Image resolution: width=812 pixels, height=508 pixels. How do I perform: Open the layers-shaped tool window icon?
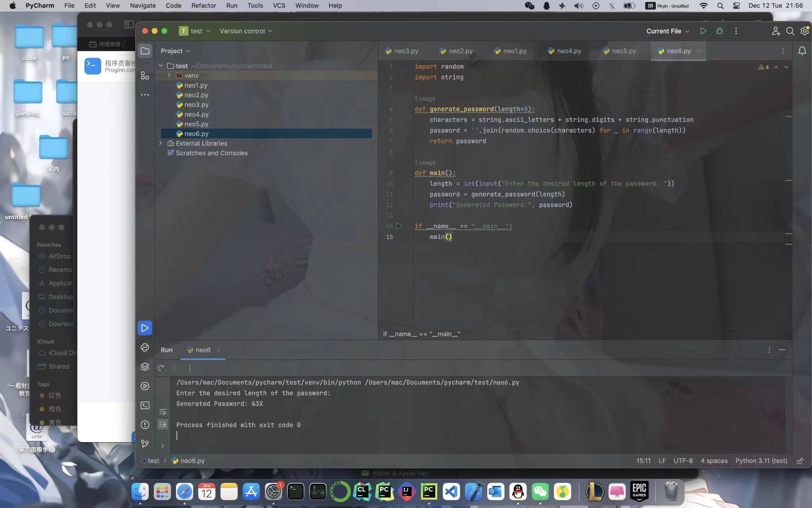(145, 367)
